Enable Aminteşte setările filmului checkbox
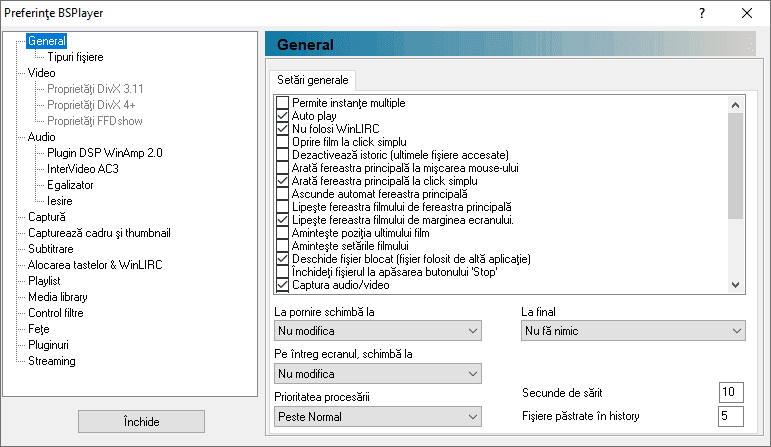The image size is (771, 447). pos(282,246)
